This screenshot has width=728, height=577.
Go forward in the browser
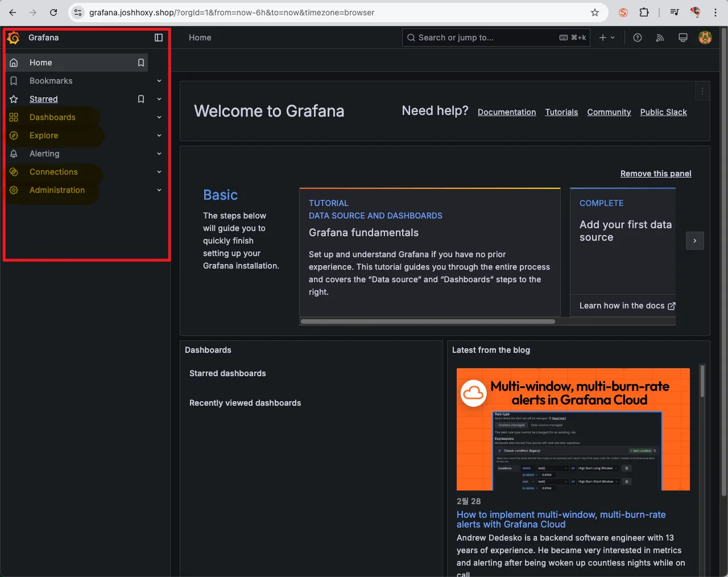[33, 13]
